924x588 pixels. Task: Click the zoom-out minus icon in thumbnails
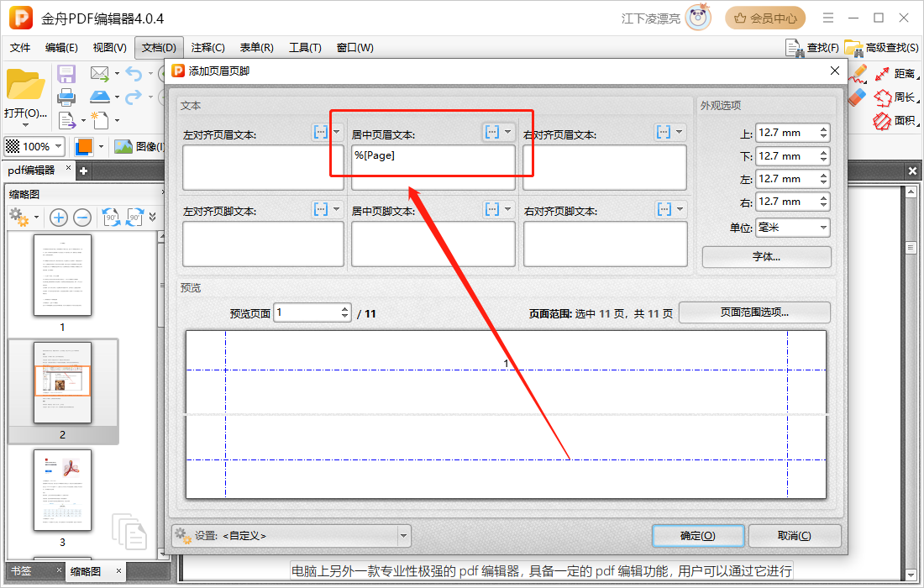click(x=82, y=218)
